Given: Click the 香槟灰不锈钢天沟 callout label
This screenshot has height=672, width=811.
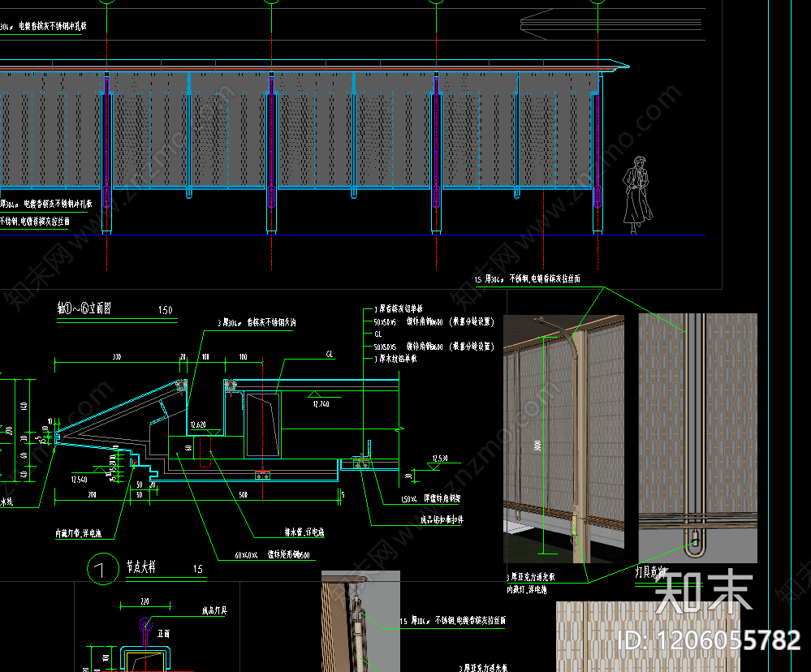Looking at the screenshot, I should [257, 322].
